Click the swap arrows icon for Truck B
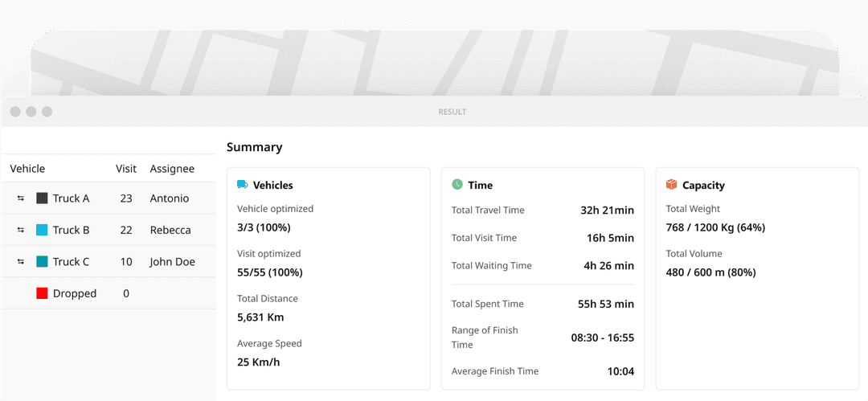Image resolution: width=868 pixels, height=401 pixels. pyautogui.click(x=21, y=230)
